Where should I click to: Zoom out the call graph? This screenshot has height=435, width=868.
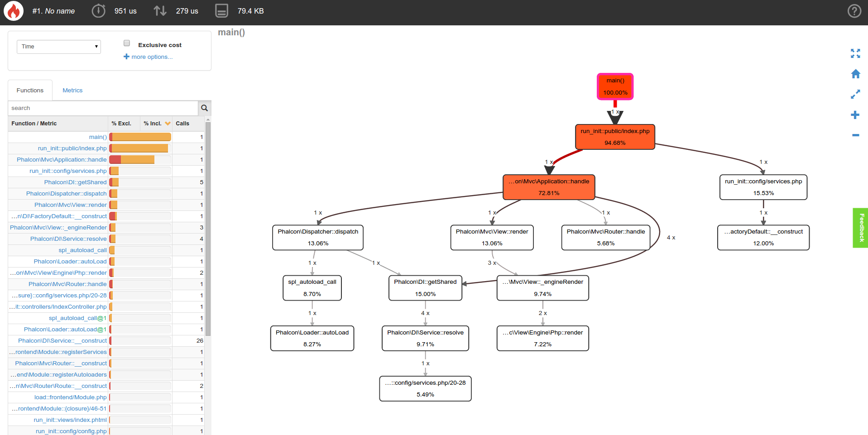(855, 135)
